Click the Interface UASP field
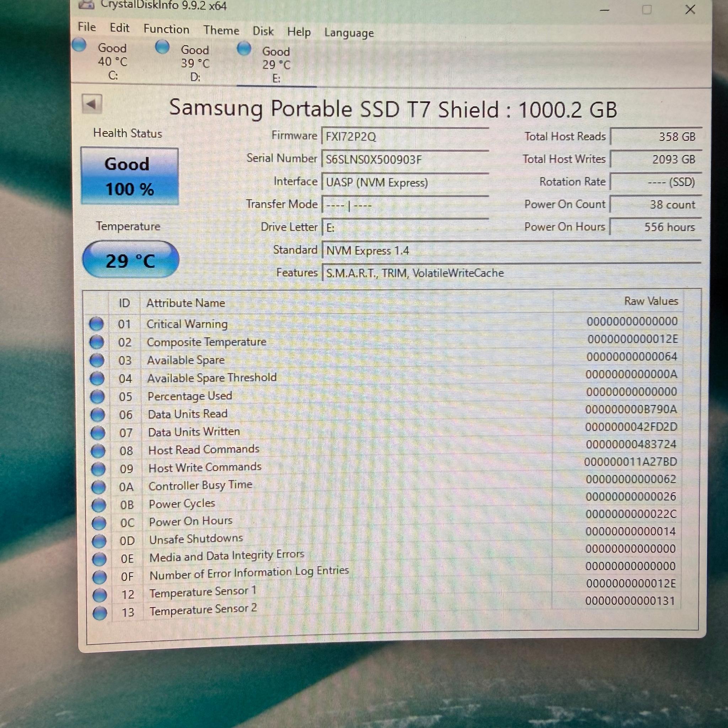The height and width of the screenshot is (728, 728). [x=405, y=182]
